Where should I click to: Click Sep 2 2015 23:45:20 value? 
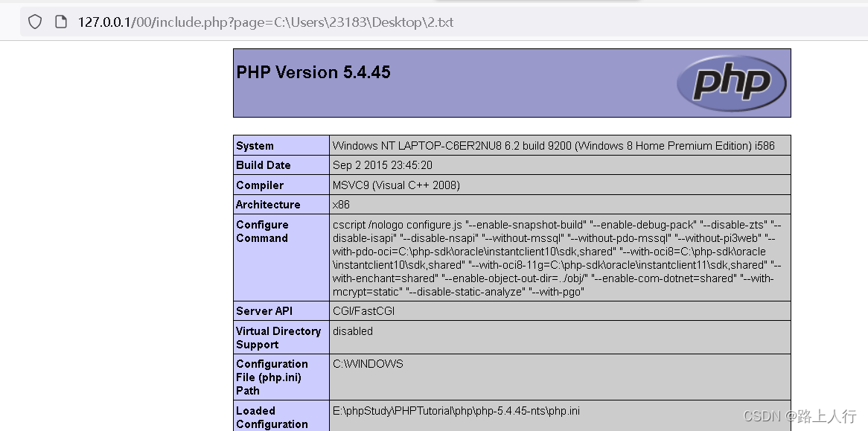tap(383, 165)
